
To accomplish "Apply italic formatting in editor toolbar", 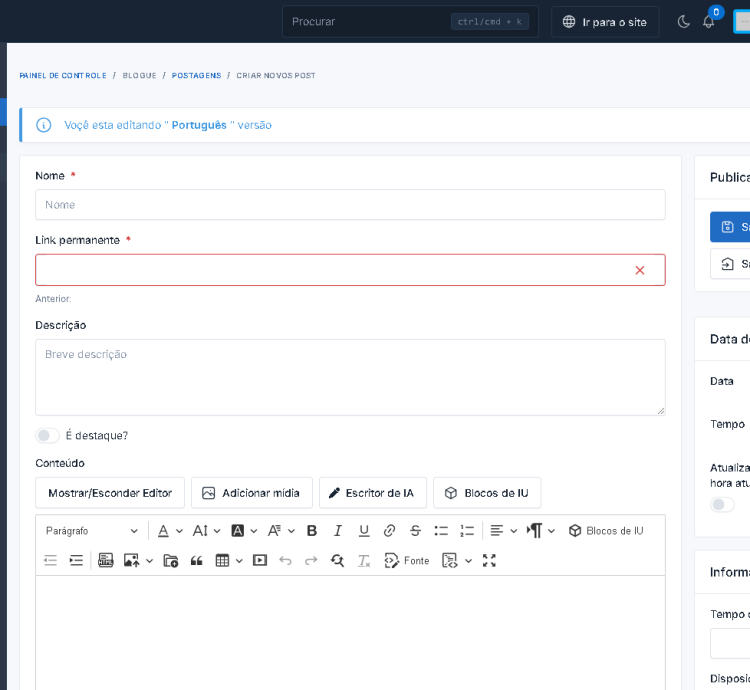I will (x=338, y=531).
